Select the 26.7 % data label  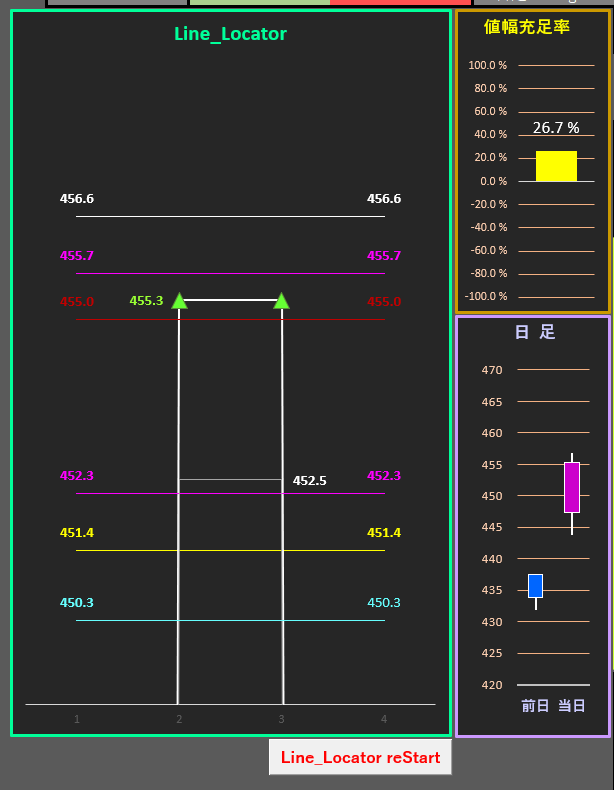pos(556,127)
